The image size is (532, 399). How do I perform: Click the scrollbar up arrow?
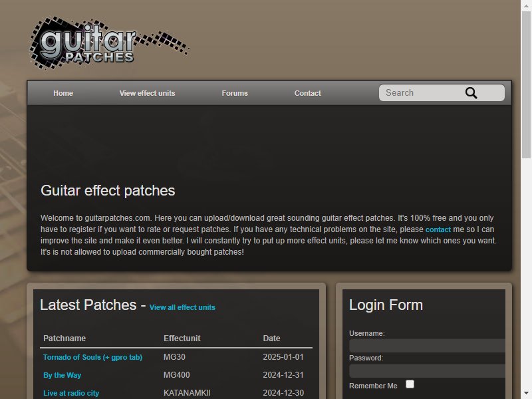tap(526, 6)
